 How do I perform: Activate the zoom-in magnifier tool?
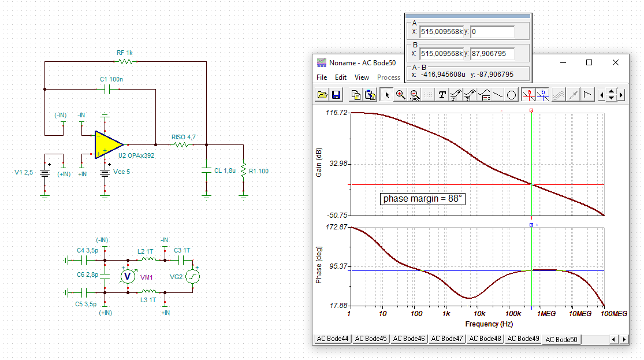400,95
